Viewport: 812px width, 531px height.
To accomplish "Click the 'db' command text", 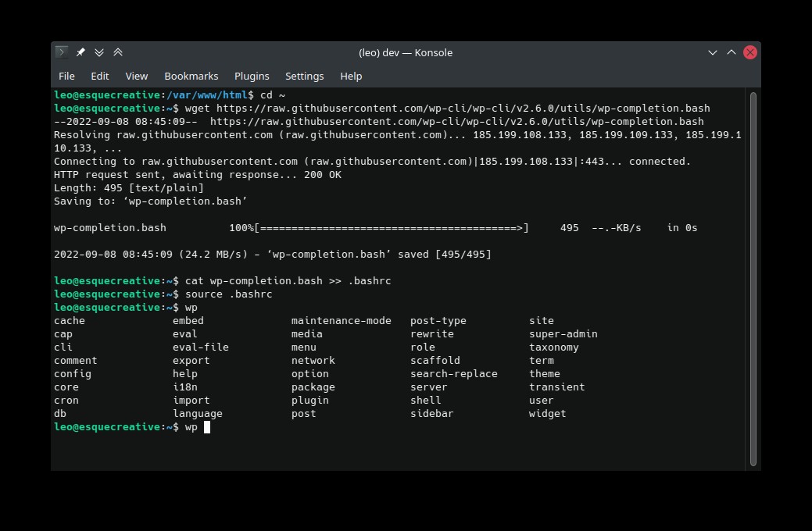I will (60, 414).
